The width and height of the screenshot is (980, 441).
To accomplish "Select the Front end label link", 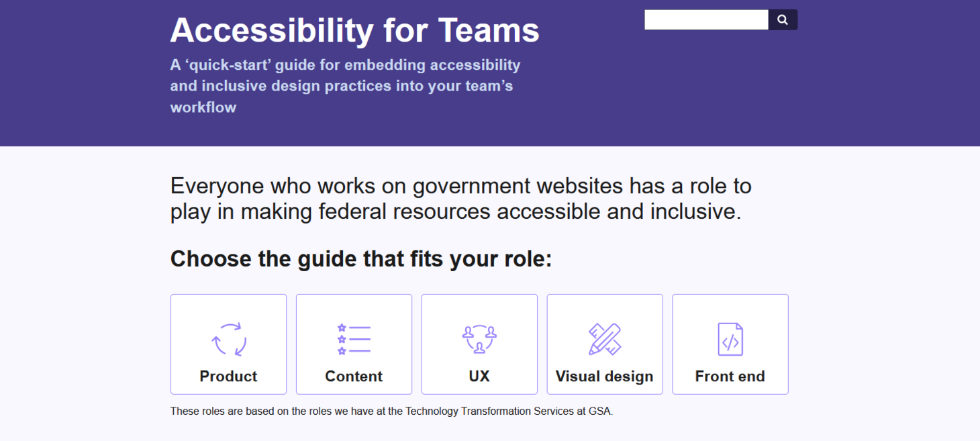I will pos(730,377).
